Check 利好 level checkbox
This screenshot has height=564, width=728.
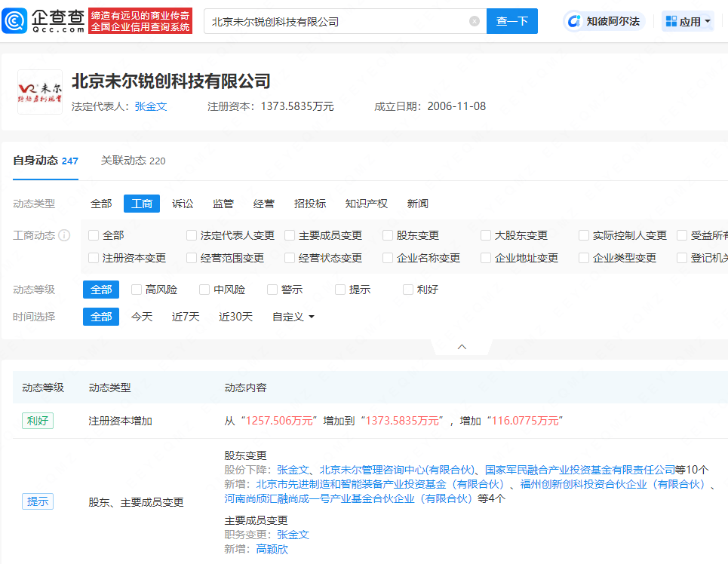[x=408, y=290]
